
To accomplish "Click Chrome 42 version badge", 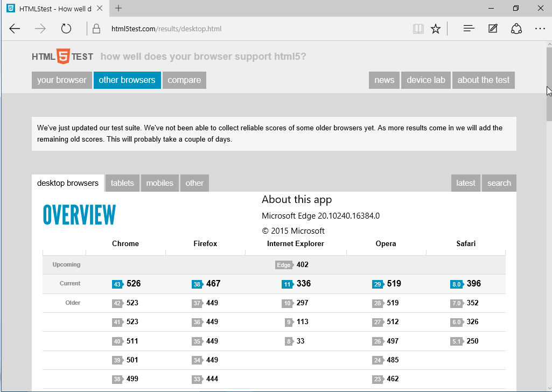I will (117, 303).
